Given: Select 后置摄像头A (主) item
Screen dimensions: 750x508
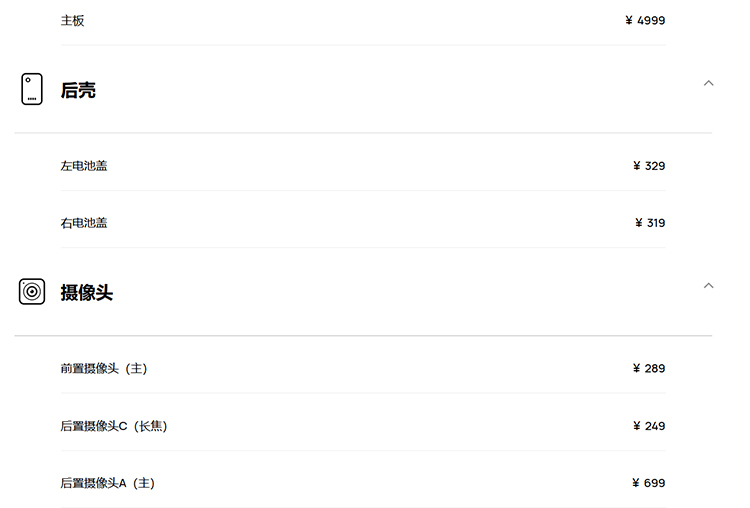Looking at the screenshot, I should click(x=108, y=483).
